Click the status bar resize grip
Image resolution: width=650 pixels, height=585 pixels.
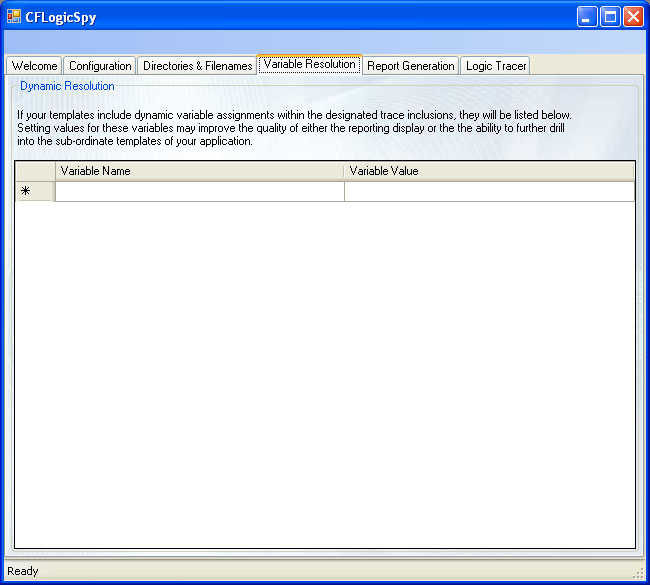coord(638,573)
